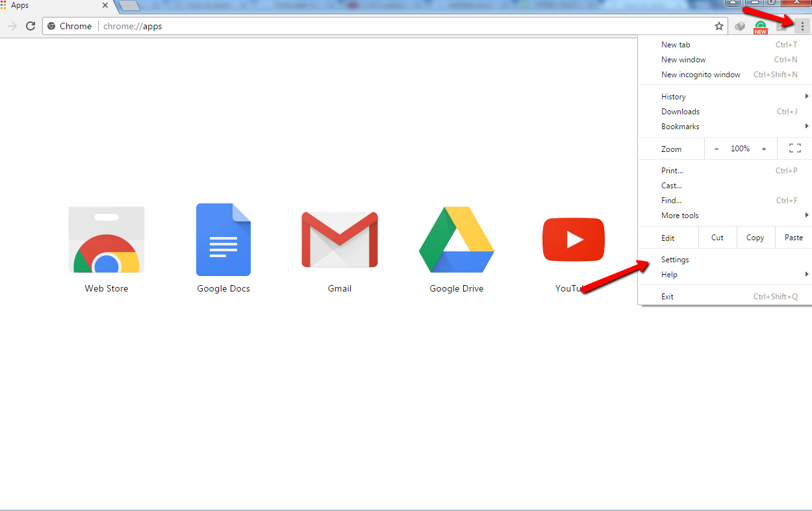Screen dimensions: 812x511
Task: Expand the Bookmarks submenu
Action: (725, 127)
